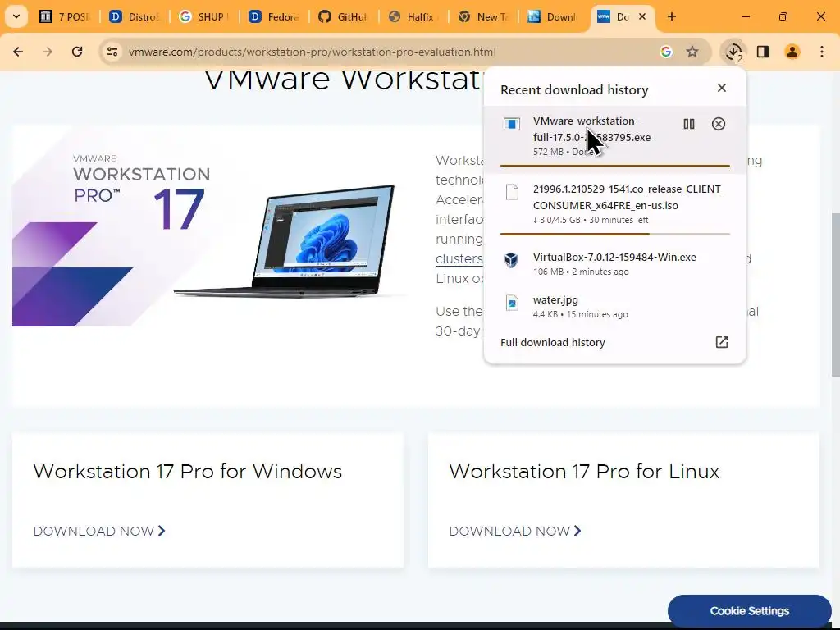This screenshot has width=840, height=630.
Task: Switch to the Fedora tab
Action: pyautogui.click(x=274, y=16)
